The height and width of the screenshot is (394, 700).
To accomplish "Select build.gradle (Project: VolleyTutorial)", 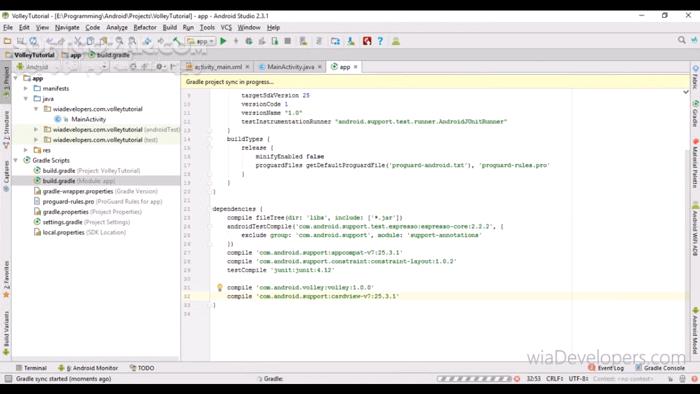I will 91,170.
